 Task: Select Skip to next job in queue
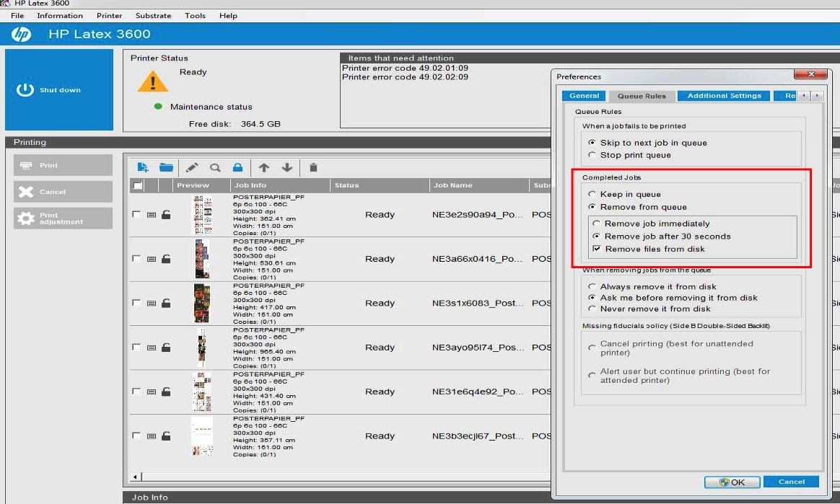pyautogui.click(x=592, y=143)
